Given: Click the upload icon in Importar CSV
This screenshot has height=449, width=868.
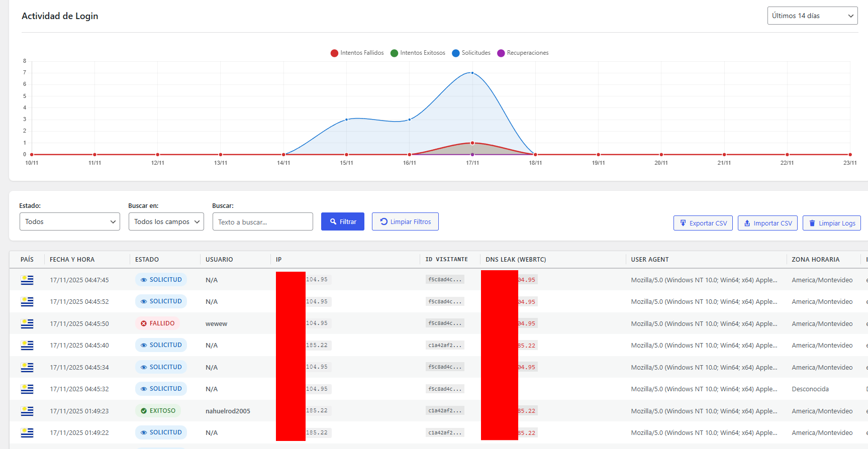Looking at the screenshot, I should tap(747, 223).
